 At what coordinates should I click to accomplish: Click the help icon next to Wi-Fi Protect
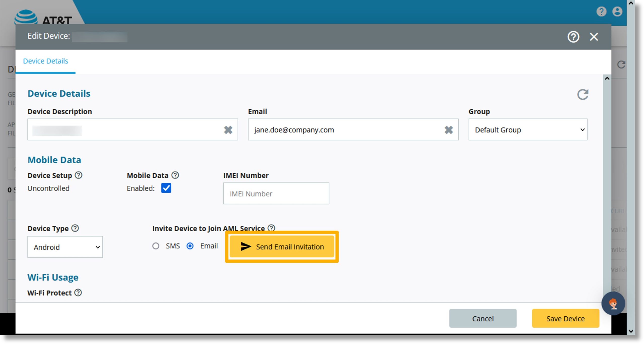pos(78,293)
